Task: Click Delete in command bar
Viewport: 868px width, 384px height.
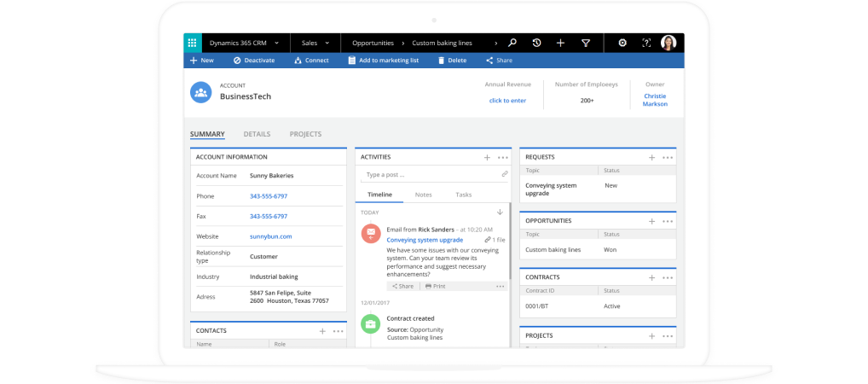Action: click(452, 61)
